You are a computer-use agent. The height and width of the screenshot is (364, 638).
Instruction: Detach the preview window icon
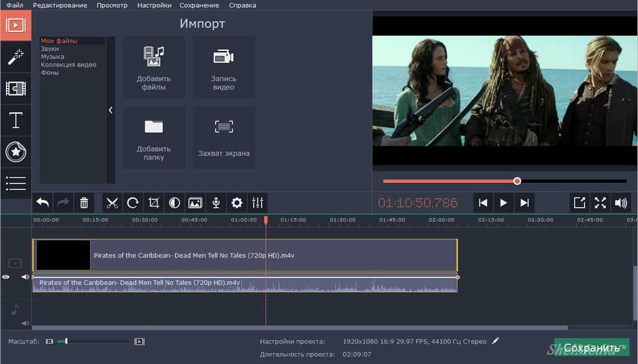(579, 203)
